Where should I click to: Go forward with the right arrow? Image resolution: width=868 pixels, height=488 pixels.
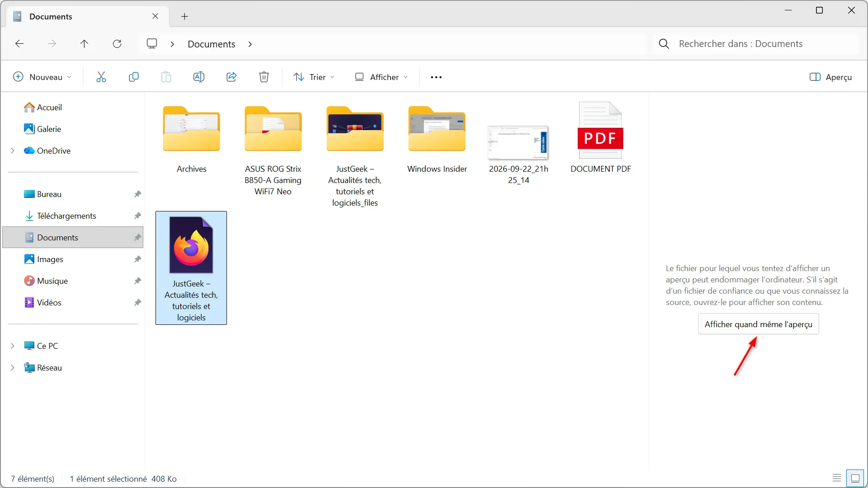pos(52,44)
